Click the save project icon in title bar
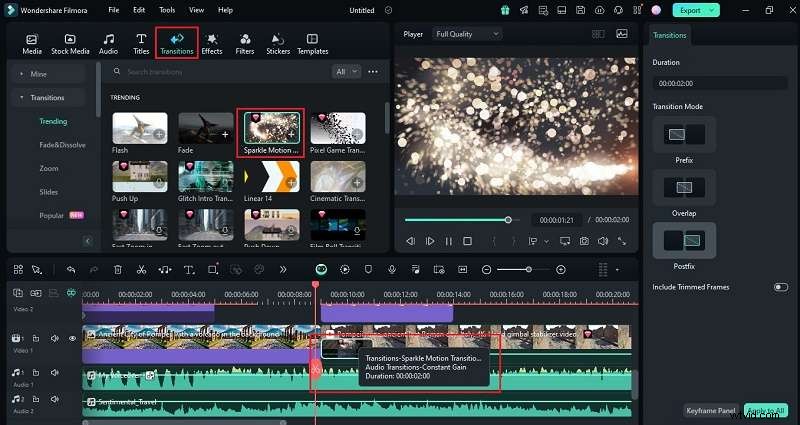 (580, 10)
